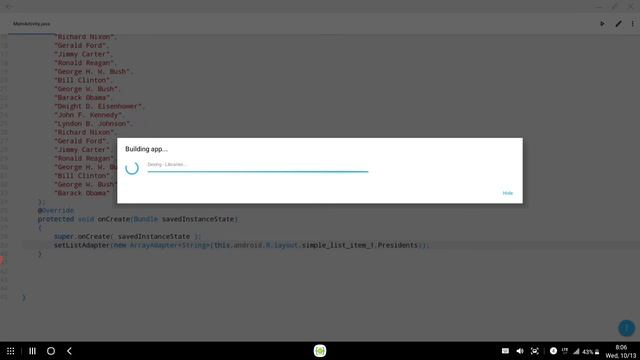This screenshot has width=640, height=360.
Task: Click the "John F. Kennedy" code line
Action: 89,115
